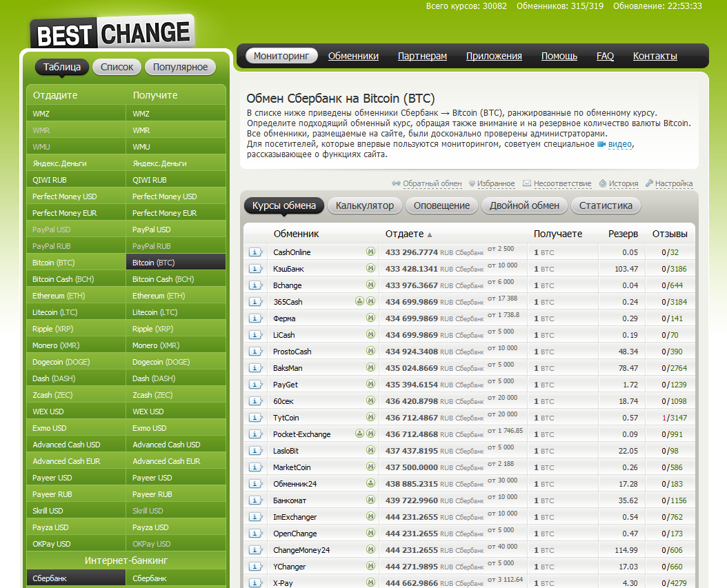Viewport: 727px width, 588px height.
Task: Switch to the Калькулятор tab
Action: [365, 205]
